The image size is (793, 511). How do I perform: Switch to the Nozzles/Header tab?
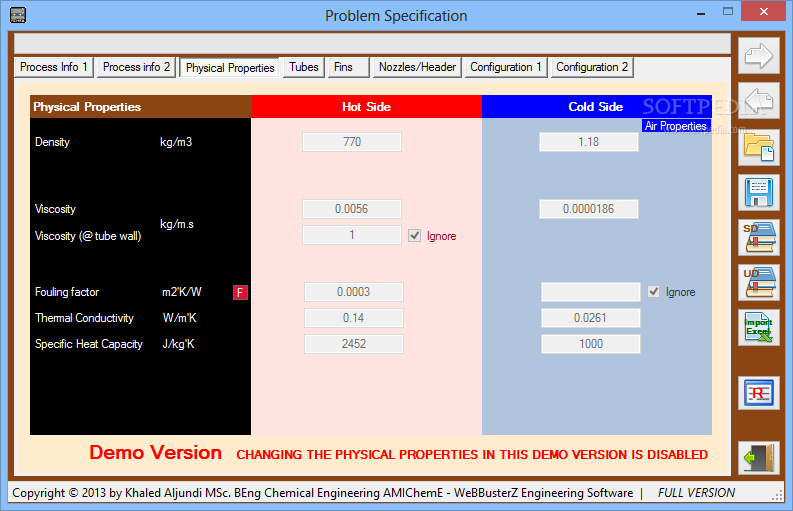[x=417, y=67]
